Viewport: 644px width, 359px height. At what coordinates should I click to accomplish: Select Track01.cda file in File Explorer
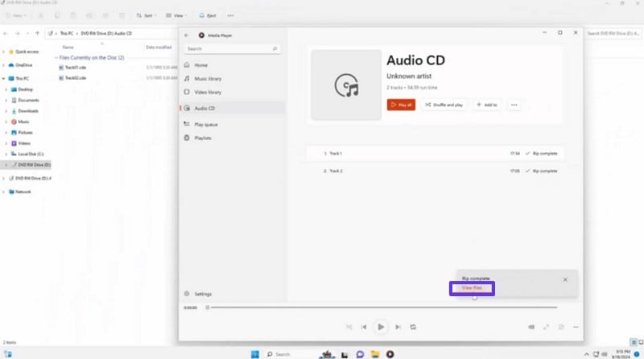(76, 68)
